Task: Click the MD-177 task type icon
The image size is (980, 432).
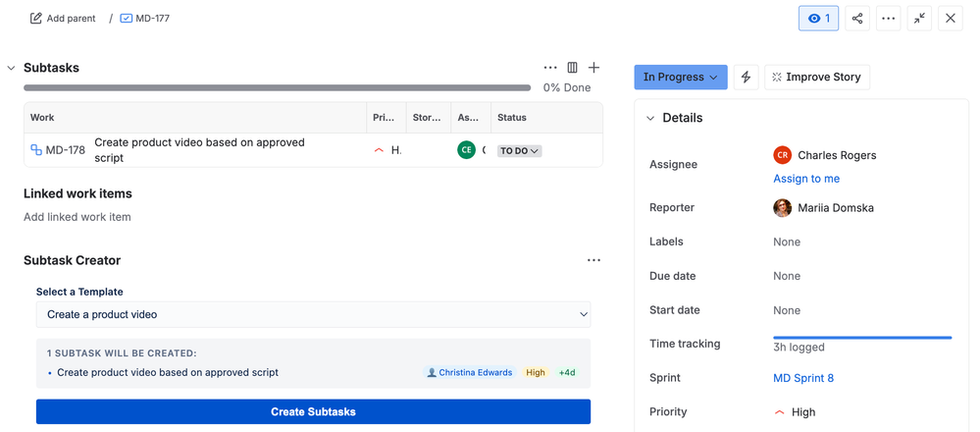Action: click(127, 18)
